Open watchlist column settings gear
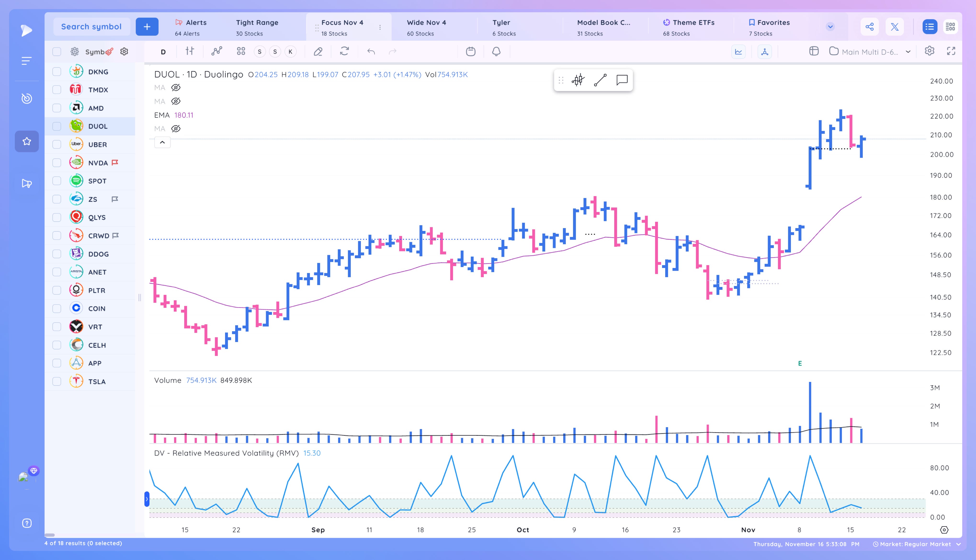The image size is (976, 560). tap(124, 51)
